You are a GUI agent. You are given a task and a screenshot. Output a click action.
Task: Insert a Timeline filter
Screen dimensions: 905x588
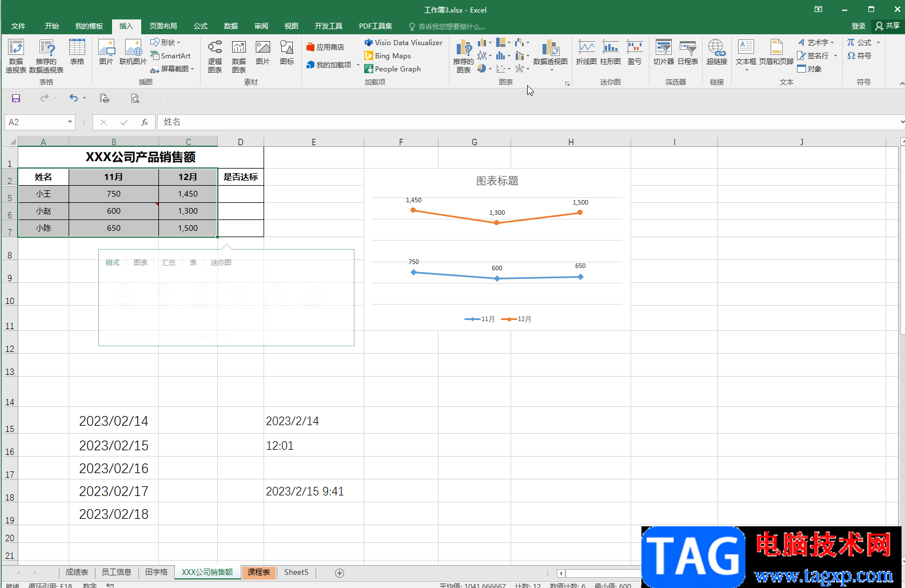pos(688,52)
